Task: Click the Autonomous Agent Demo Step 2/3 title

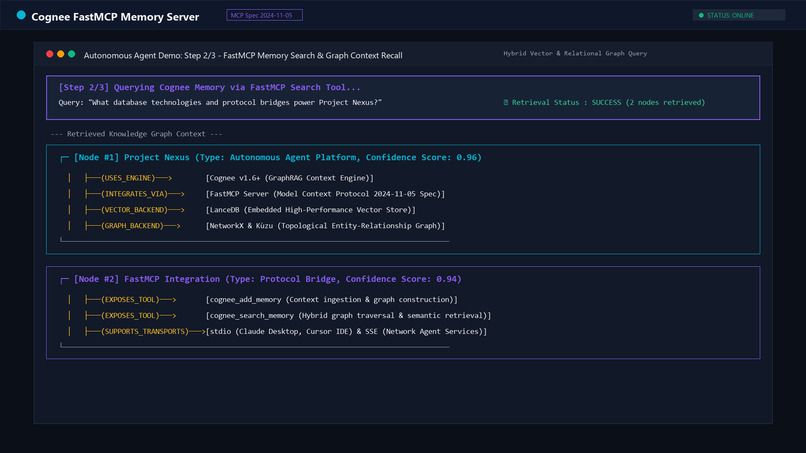Action: (x=243, y=56)
